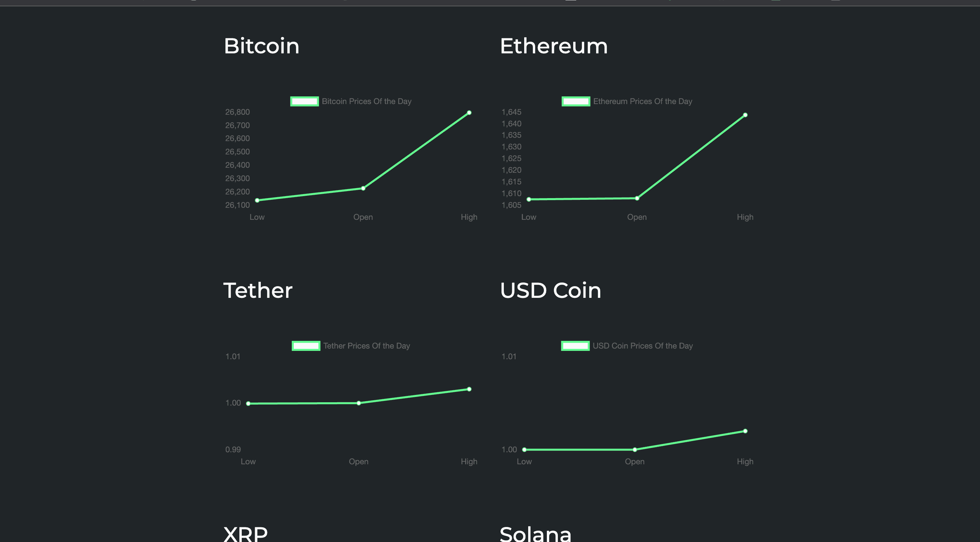
Task: Toggle Bitcoin Prices Of the Day legend
Action: (351, 101)
